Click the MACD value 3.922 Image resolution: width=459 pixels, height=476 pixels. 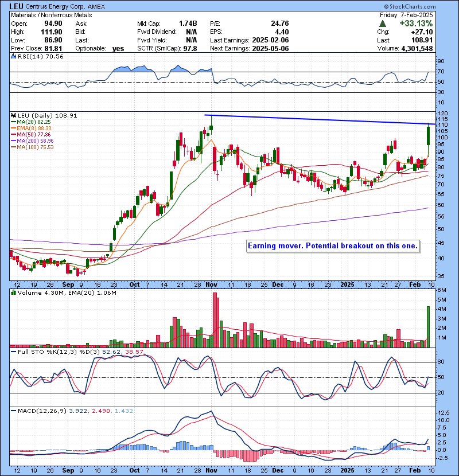tap(78, 411)
